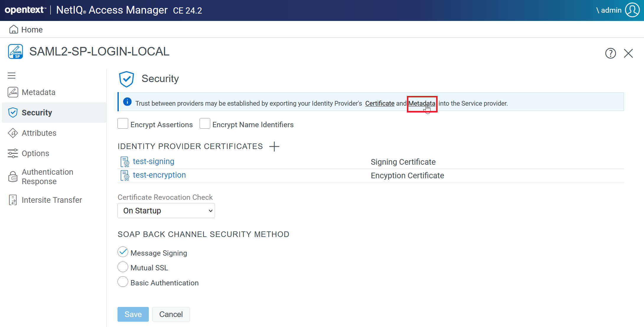Click the Cancel button
The height and width of the screenshot is (327, 644).
point(171,314)
